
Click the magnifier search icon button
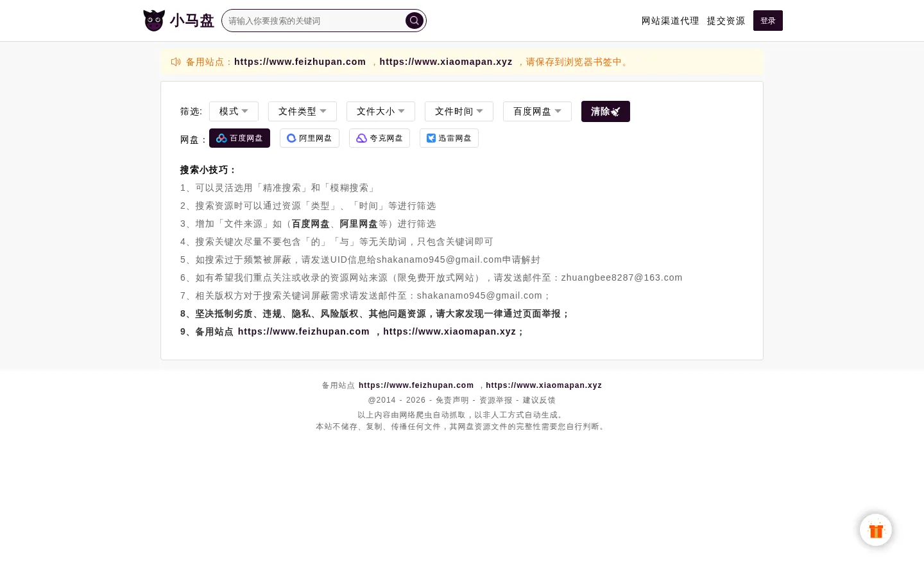tap(415, 21)
